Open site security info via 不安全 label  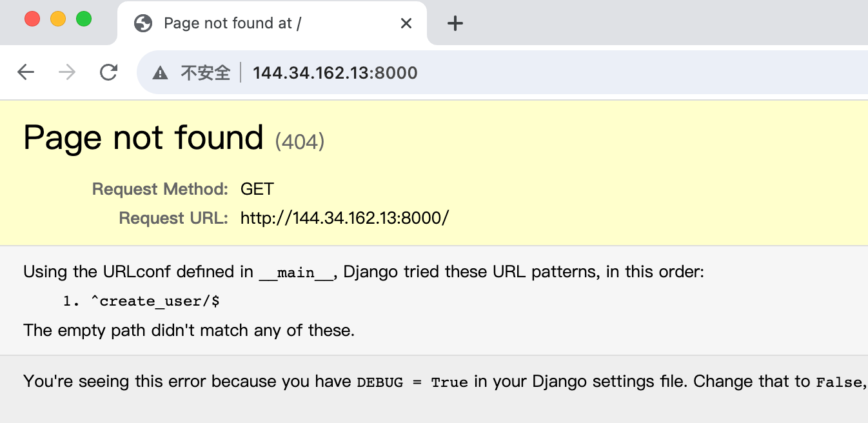tap(205, 72)
